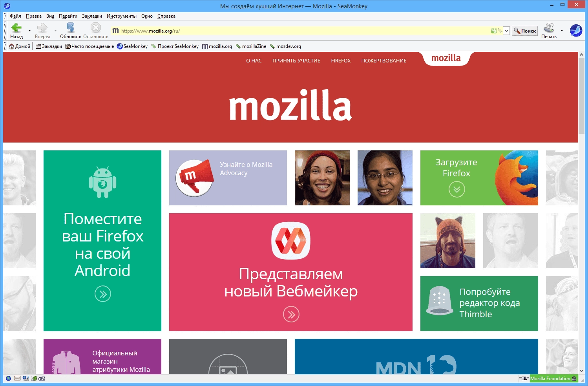Open Address Book from the status bar

click(34, 379)
